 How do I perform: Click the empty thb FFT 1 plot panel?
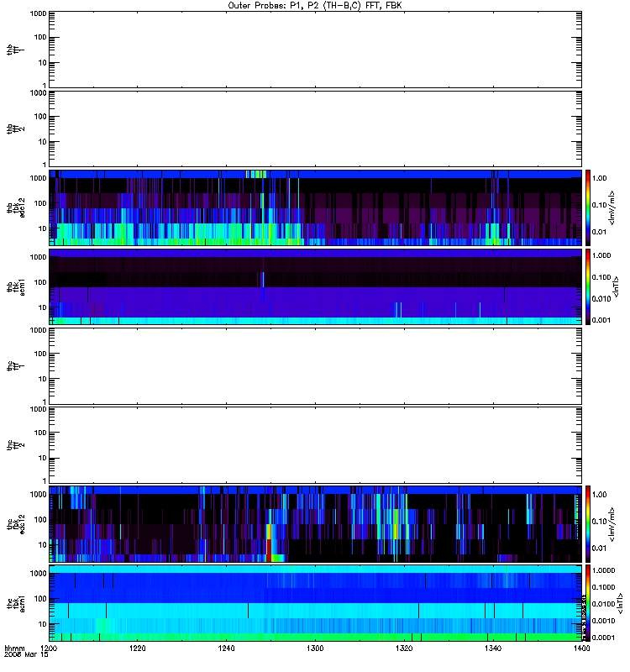pyautogui.click(x=315, y=50)
